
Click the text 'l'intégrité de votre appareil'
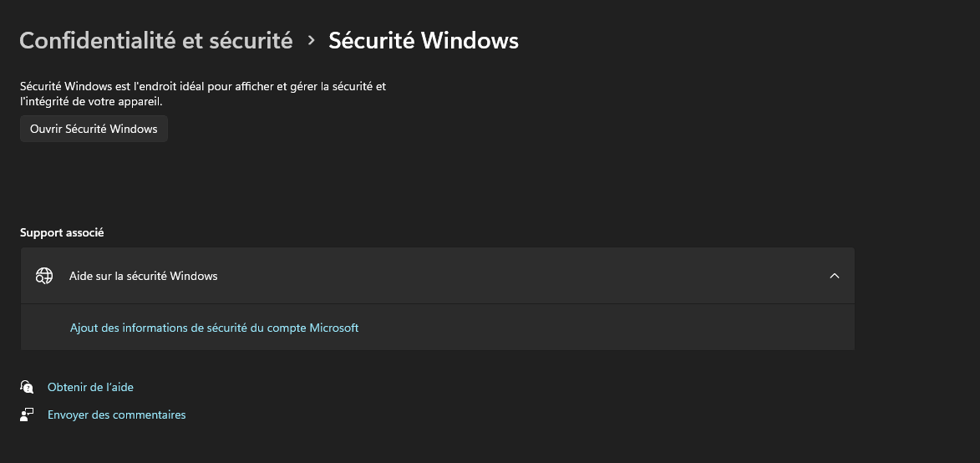click(x=91, y=101)
